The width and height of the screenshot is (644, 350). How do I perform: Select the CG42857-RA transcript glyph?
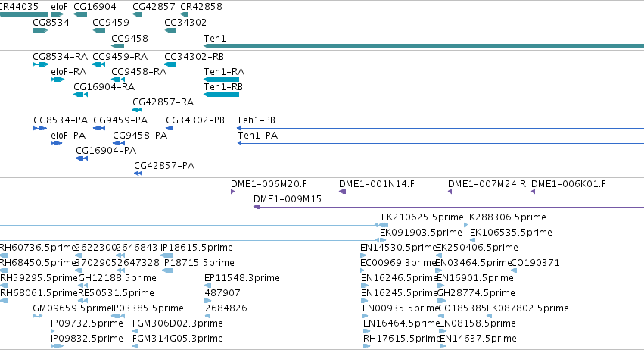[138, 110]
